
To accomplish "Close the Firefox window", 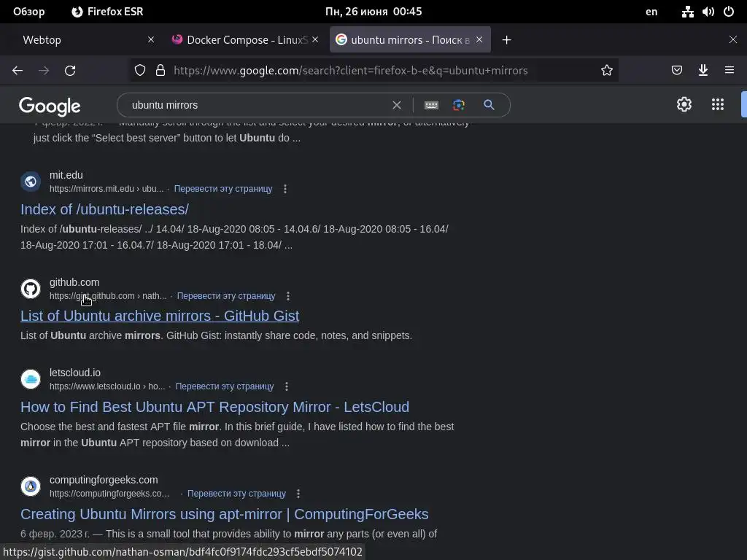I will (732, 39).
